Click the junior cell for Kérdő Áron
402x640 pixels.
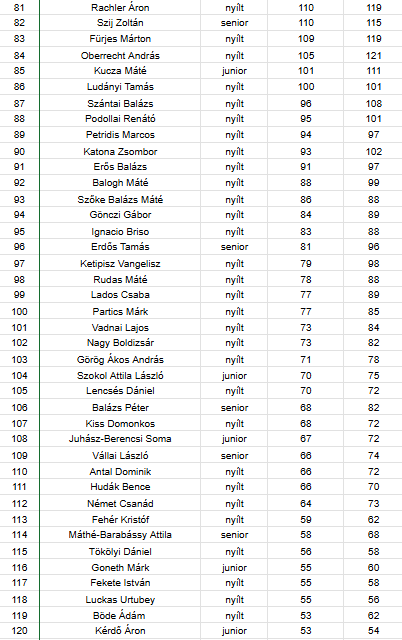pos(234,631)
